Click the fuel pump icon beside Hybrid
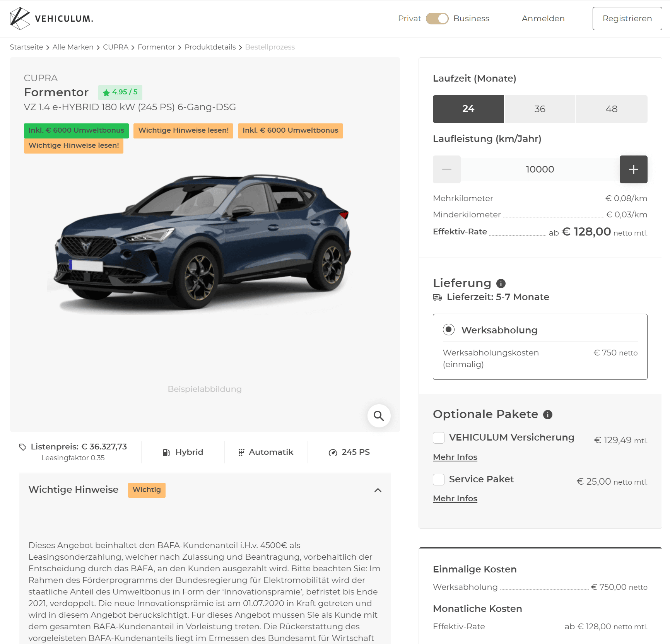Image resolution: width=670 pixels, height=644 pixels. [x=166, y=452]
